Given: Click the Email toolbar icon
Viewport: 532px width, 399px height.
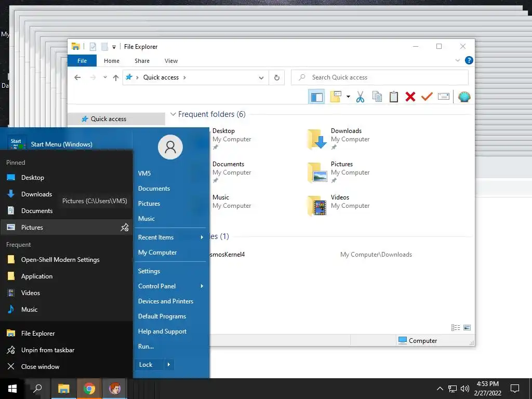Looking at the screenshot, I should pyautogui.click(x=444, y=97).
